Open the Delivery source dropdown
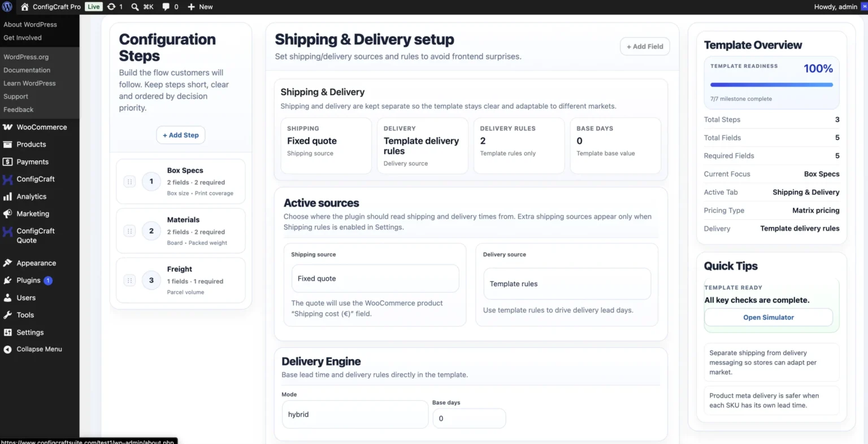The width and height of the screenshot is (868, 444). (567, 284)
